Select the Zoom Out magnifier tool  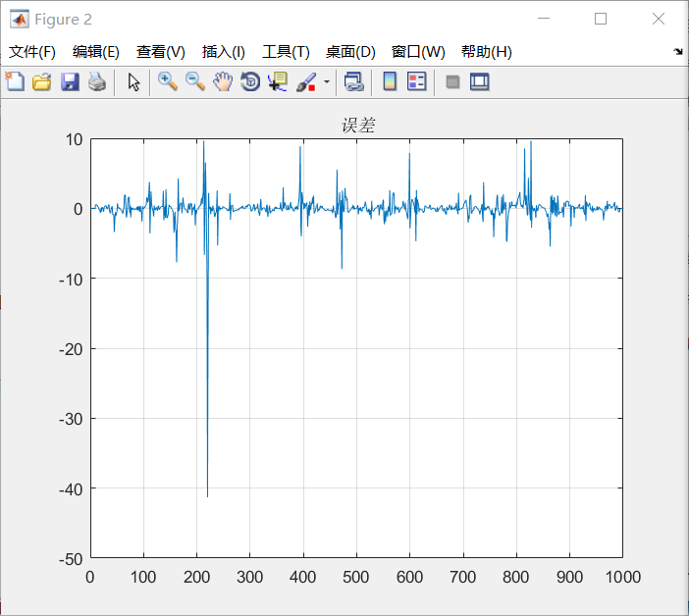pos(195,82)
